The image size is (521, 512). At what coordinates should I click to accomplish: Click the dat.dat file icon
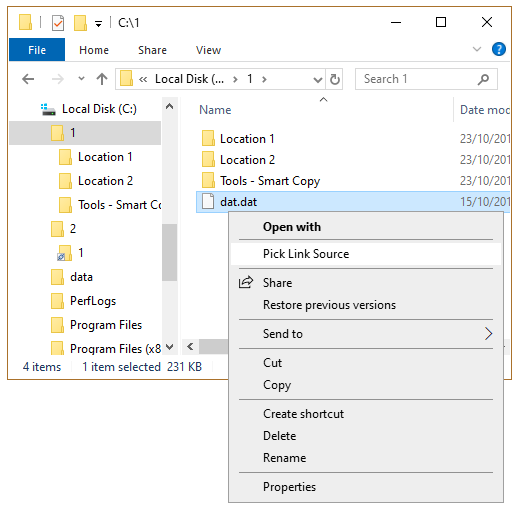tap(208, 201)
